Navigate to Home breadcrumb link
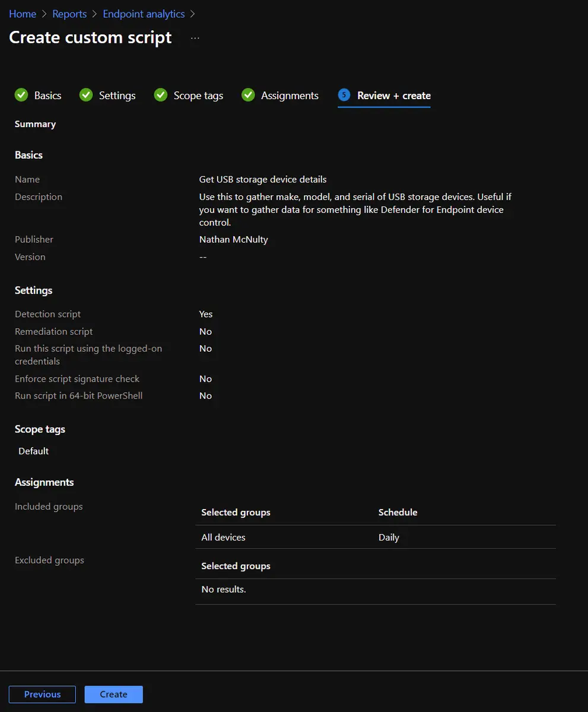 (23, 14)
